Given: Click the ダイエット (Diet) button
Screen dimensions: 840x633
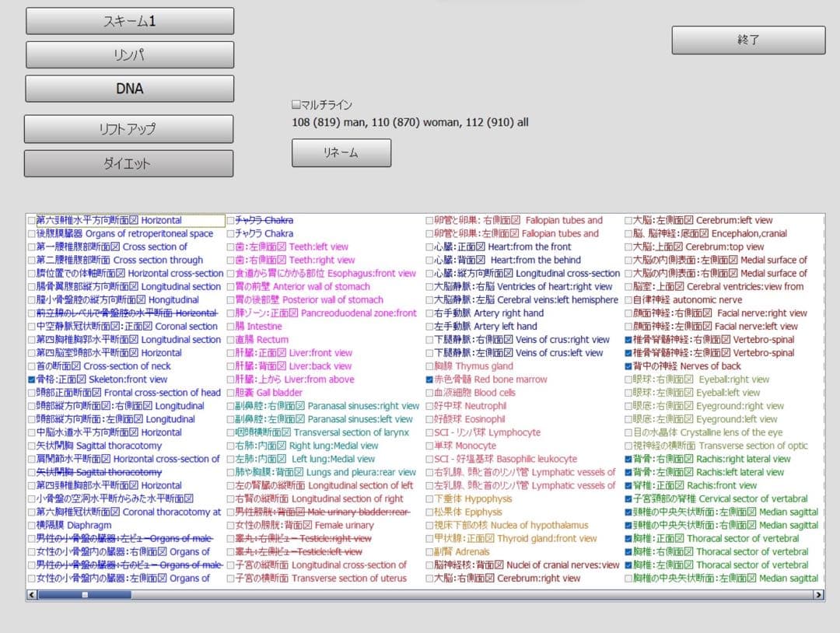Looking at the screenshot, I should [129, 163].
